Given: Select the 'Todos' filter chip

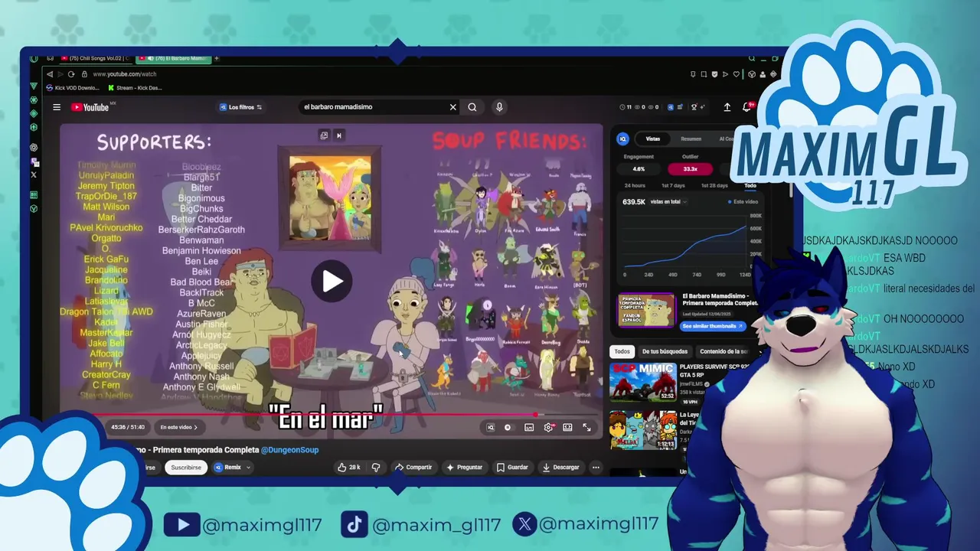Looking at the screenshot, I should click(622, 351).
